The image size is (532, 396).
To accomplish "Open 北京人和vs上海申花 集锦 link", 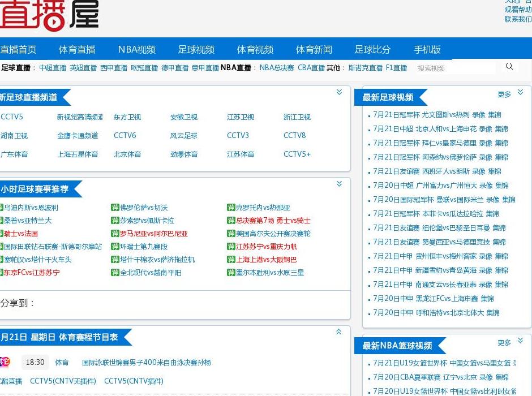I will (501, 129).
